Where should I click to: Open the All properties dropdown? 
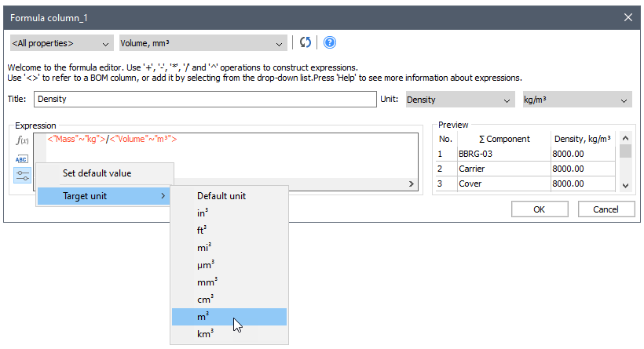click(x=61, y=43)
